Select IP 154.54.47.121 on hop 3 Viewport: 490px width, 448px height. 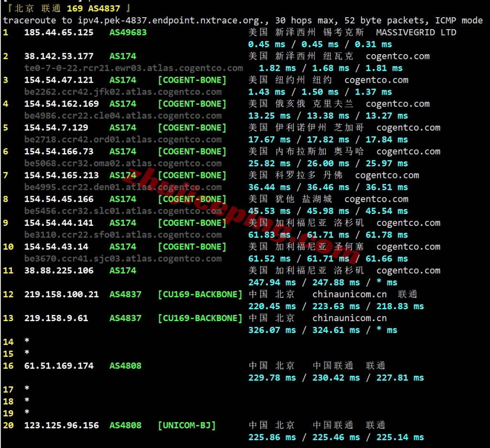(x=59, y=80)
